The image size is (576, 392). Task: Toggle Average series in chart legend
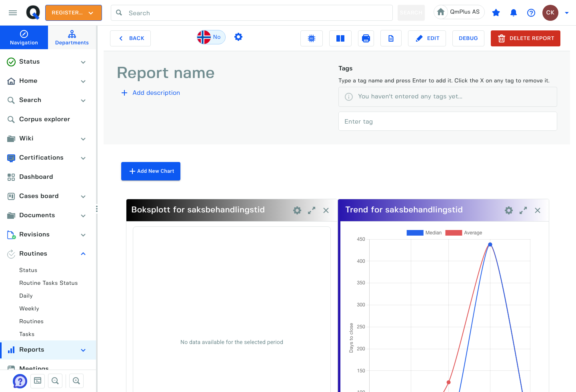tap(464, 233)
